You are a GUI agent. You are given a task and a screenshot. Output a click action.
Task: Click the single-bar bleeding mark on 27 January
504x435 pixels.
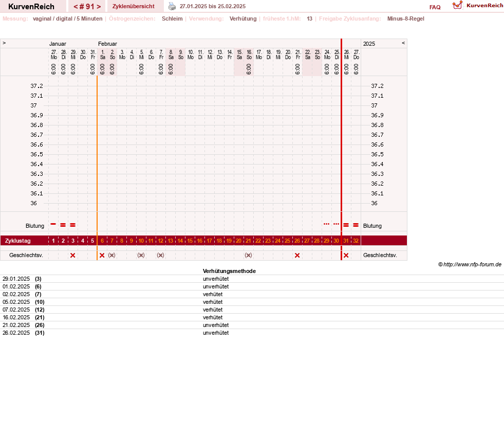53,224
